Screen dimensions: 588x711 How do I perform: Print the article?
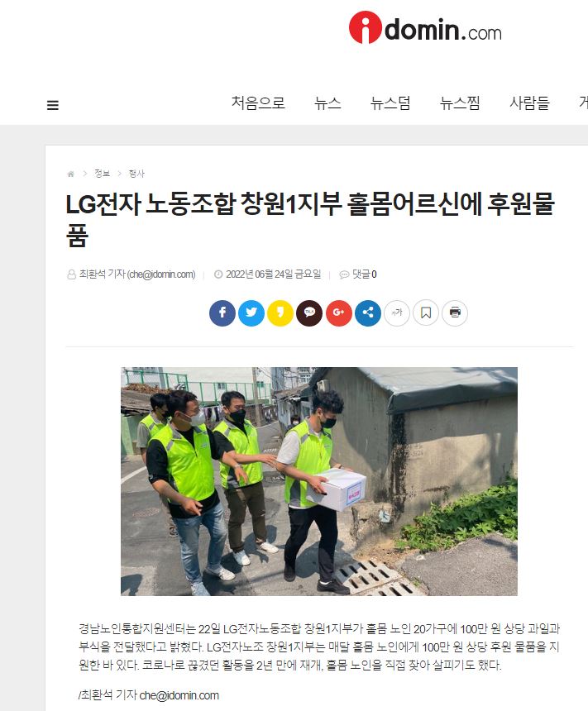pos(455,313)
